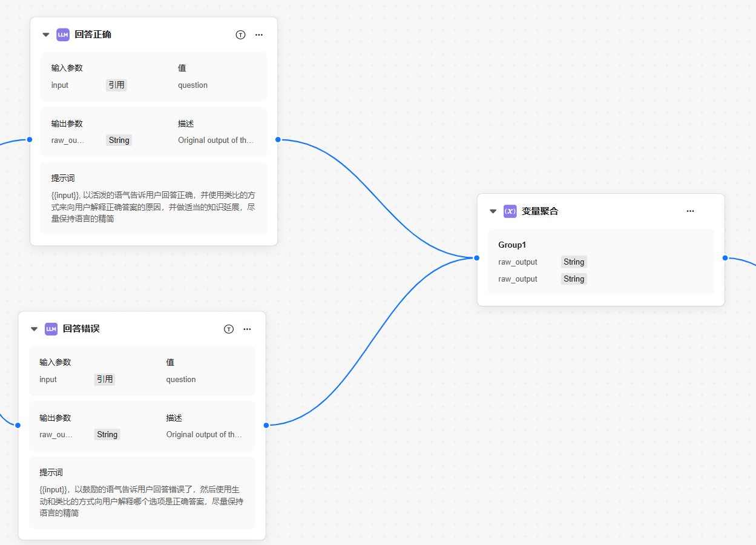The width and height of the screenshot is (756, 545).
Task: Click the output port of 变量聚合 node
Action: [x=725, y=258]
